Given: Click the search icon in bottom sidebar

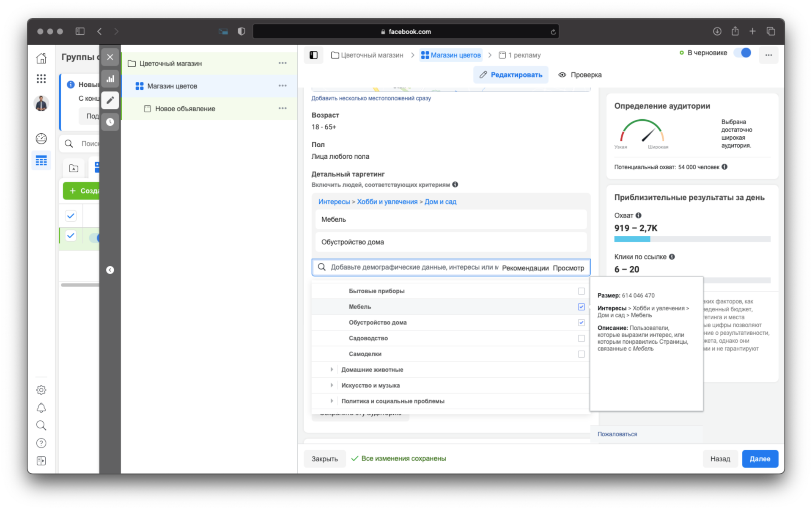Looking at the screenshot, I should tap(41, 425).
